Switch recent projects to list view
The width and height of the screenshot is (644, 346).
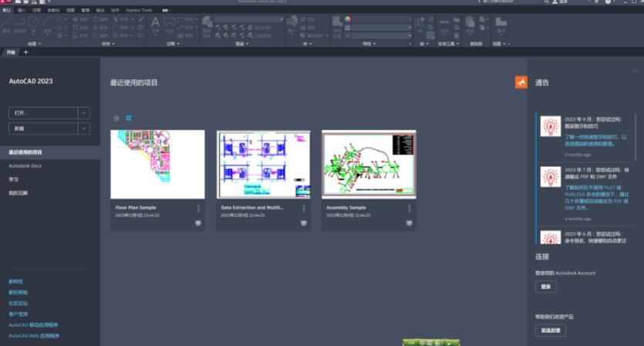(116, 118)
